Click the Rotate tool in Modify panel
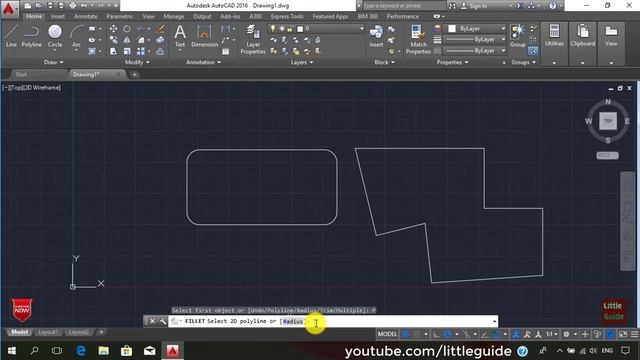The image size is (640, 360). pos(127,29)
